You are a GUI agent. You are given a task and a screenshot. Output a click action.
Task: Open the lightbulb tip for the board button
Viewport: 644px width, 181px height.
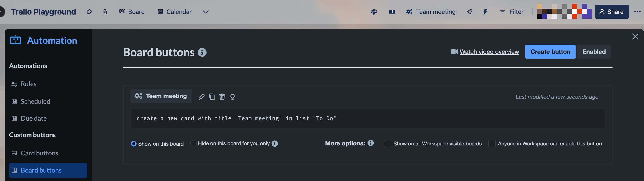pyautogui.click(x=233, y=97)
